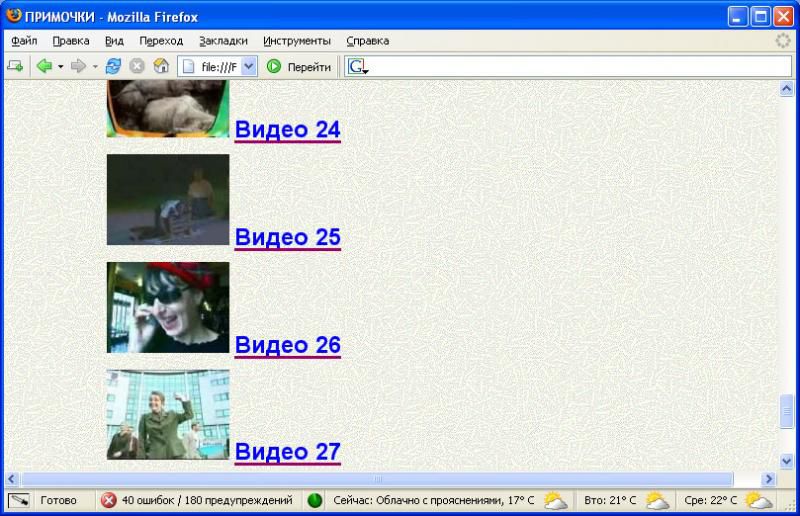Click the leftmost new-tab toolbar icon

point(15,66)
